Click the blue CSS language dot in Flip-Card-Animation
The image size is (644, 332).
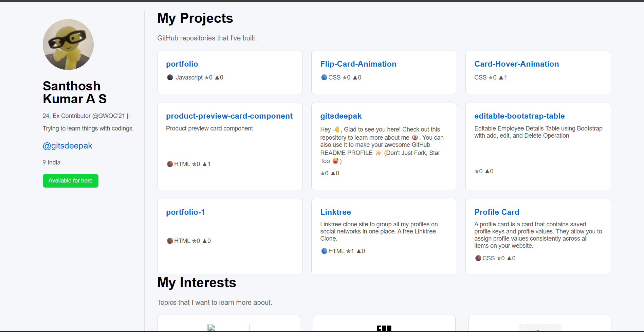(324, 77)
